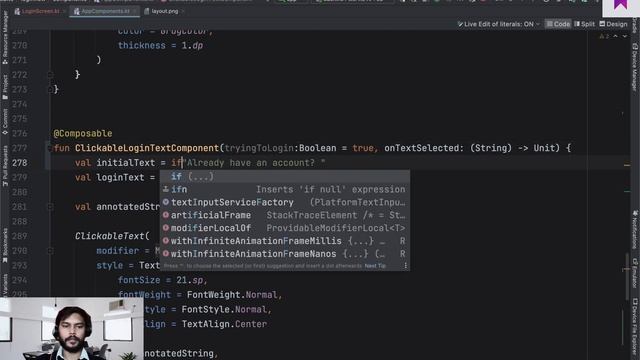This screenshot has height=360, width=640.
Task: Switch editor to Design view
Action: click(x=613, y=24)
